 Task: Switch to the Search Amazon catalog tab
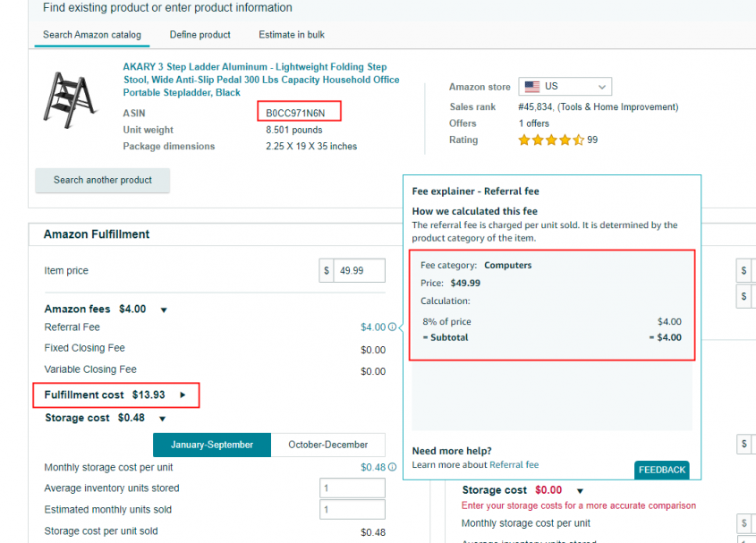click(x=92, y=35)
